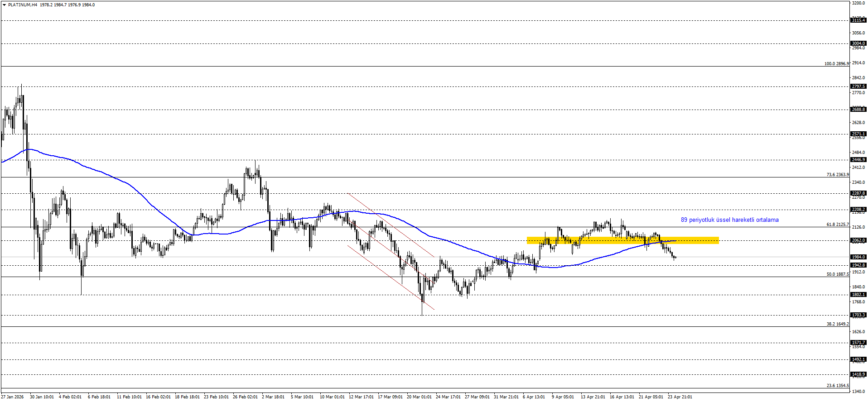
Task: Click the 2571.1 price level tag
Action: 858,134
